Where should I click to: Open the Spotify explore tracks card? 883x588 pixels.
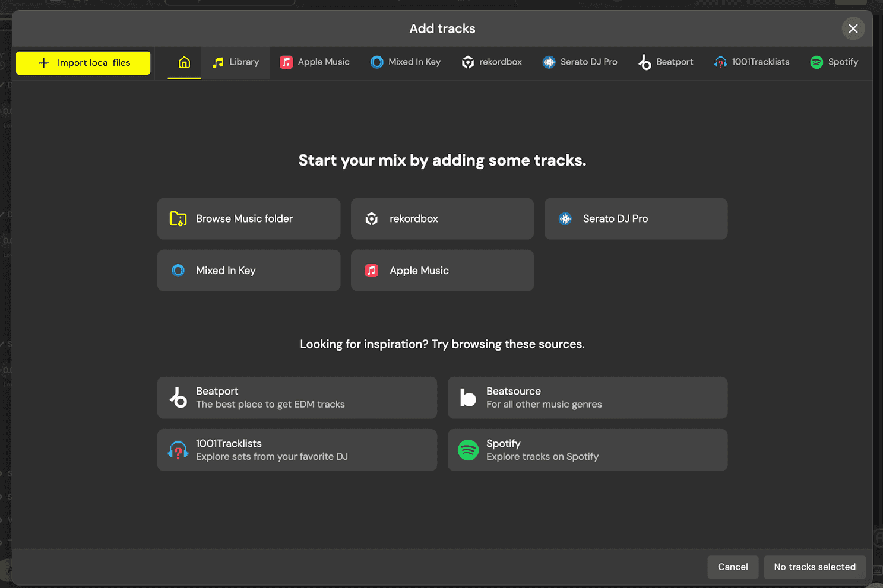(x=587, y=450)
